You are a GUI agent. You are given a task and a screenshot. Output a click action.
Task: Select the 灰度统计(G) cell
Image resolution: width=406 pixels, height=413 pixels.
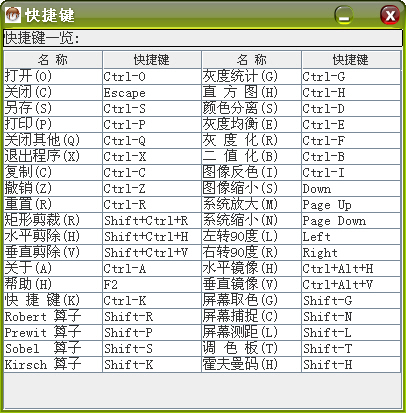251,77
